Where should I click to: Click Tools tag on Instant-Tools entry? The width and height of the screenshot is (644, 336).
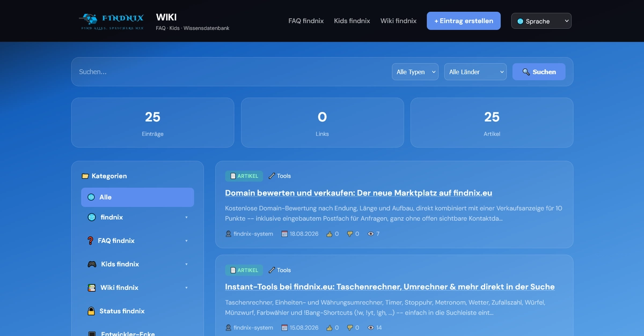pos(280,270)
